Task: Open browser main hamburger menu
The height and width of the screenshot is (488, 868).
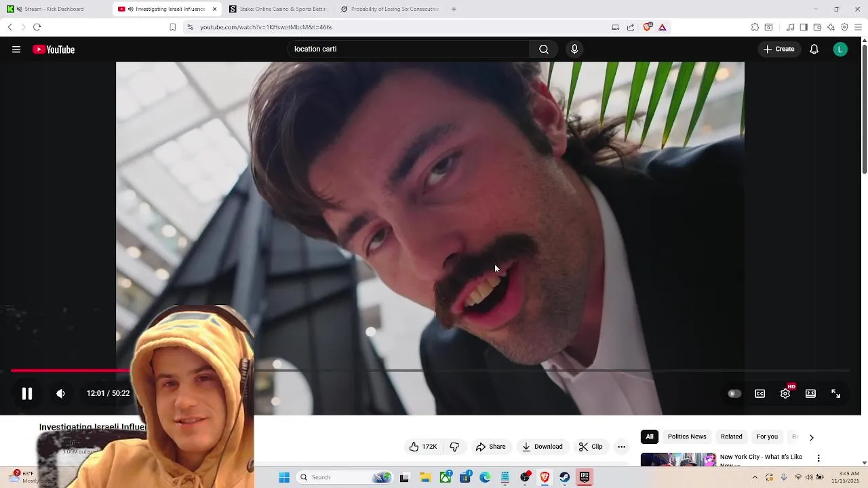Action: pyautogui.click(x=858, y=27)
